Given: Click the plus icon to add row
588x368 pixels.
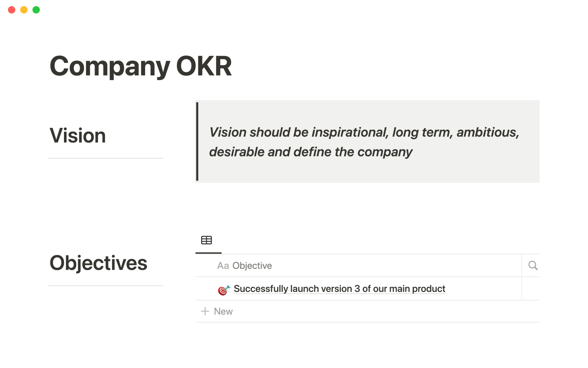Looking at the screenshot, I should click(205, 311).
